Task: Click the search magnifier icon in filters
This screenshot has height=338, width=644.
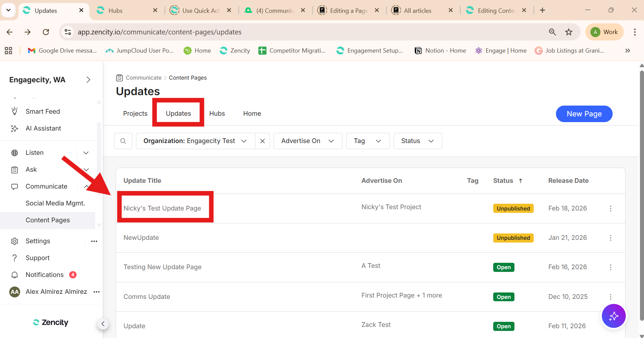Action: pyautogui.click(x=123, y=141)
